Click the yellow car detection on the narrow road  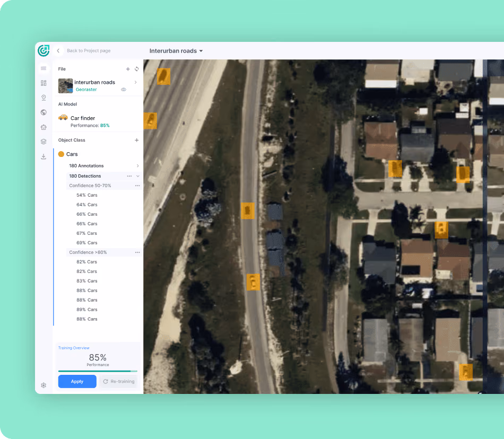click(x=253, y=282)
